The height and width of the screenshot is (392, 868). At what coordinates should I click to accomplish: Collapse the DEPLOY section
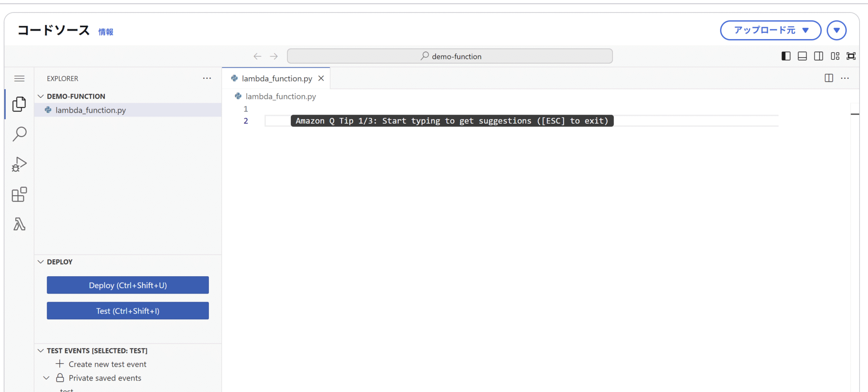point(41,261)
